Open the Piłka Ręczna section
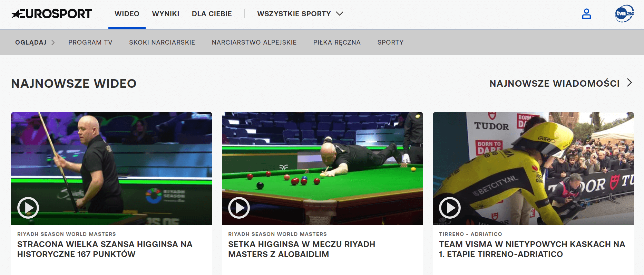644x275 pixels. click(x=337, y=42)
